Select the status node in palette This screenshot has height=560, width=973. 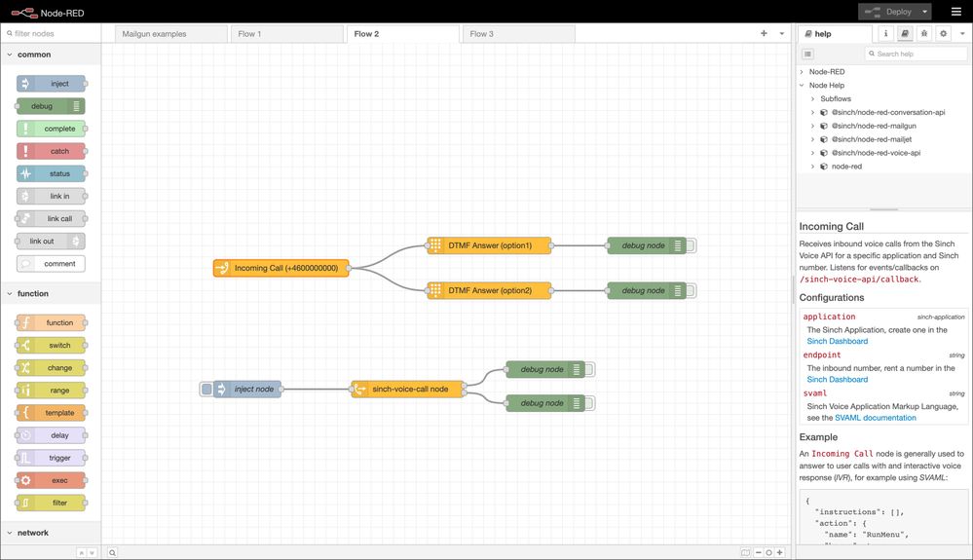(51, 173)
